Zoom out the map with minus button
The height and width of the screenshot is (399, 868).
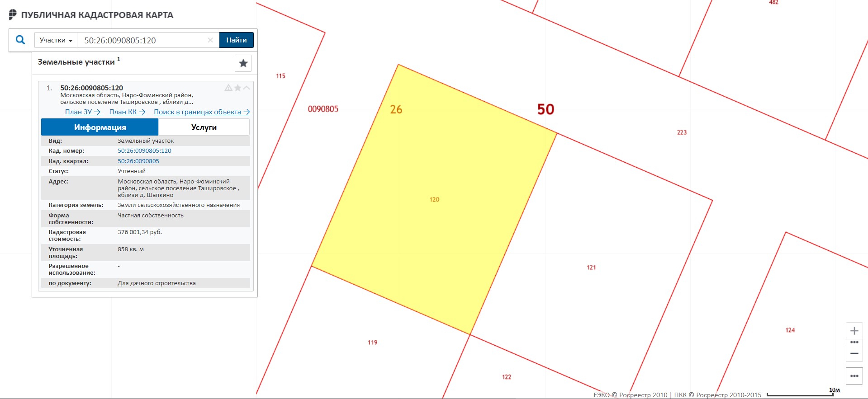[x=854, y=353]
